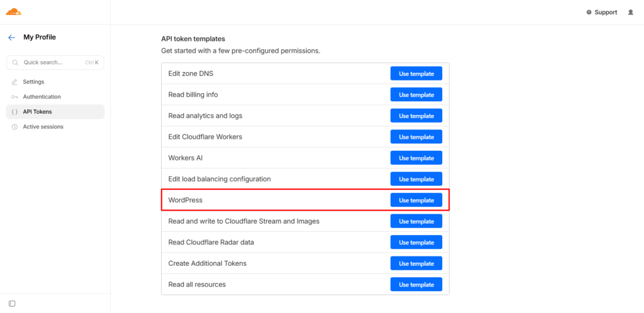
Task: Click the 'Read Cloudflare Radar data' label
Action: [x=211, y=243]
